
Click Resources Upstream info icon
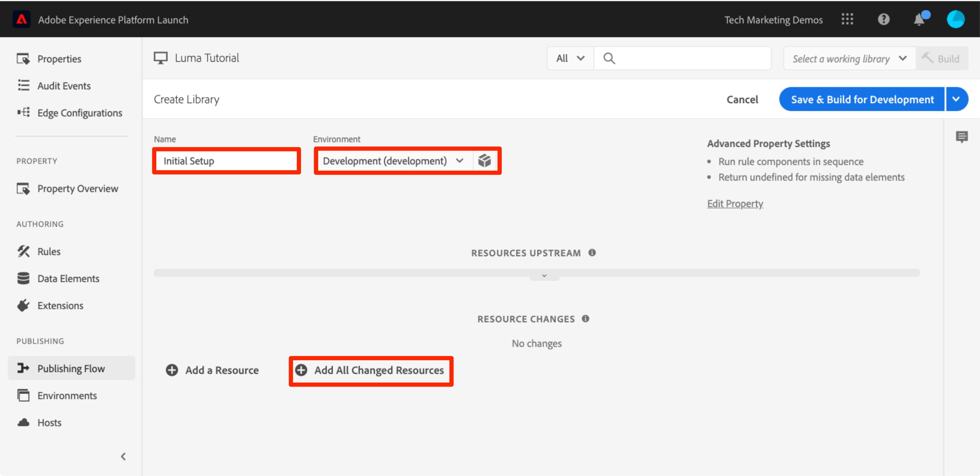pos(592,253)
